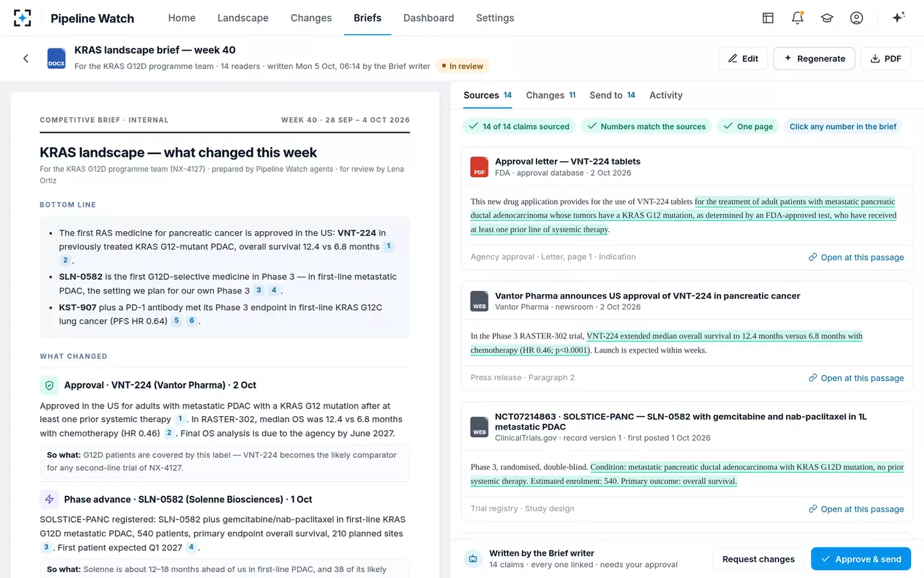The width and height of the screenshot is (924, 578).
Task: Open the layout panel icon in header
Action: [x=768, y=18]
